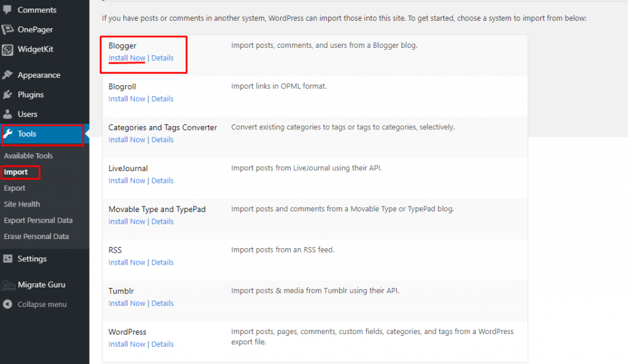Click the 'Convert existing categories to tags' description
Viewport: 628px width, 364px height.
pyautogui.click(x=343, y=127)
